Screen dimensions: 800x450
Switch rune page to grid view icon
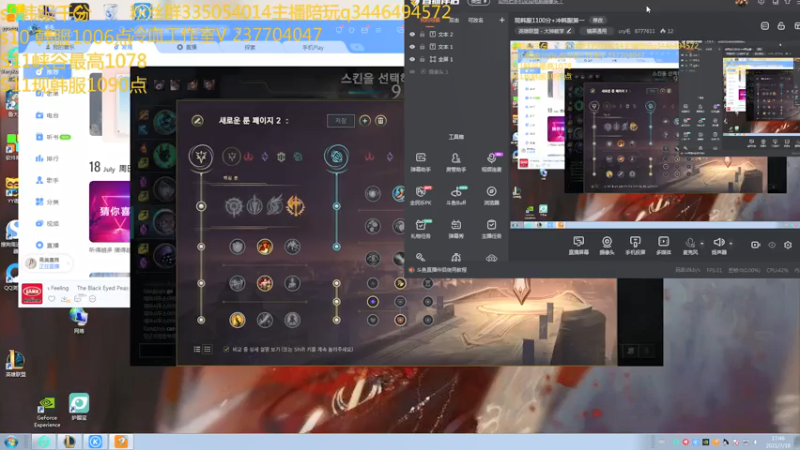click(207, 349)
